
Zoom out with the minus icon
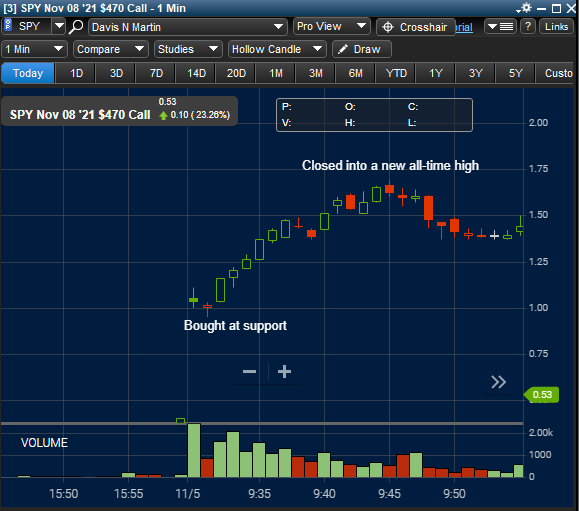click(x=250, y=371)
